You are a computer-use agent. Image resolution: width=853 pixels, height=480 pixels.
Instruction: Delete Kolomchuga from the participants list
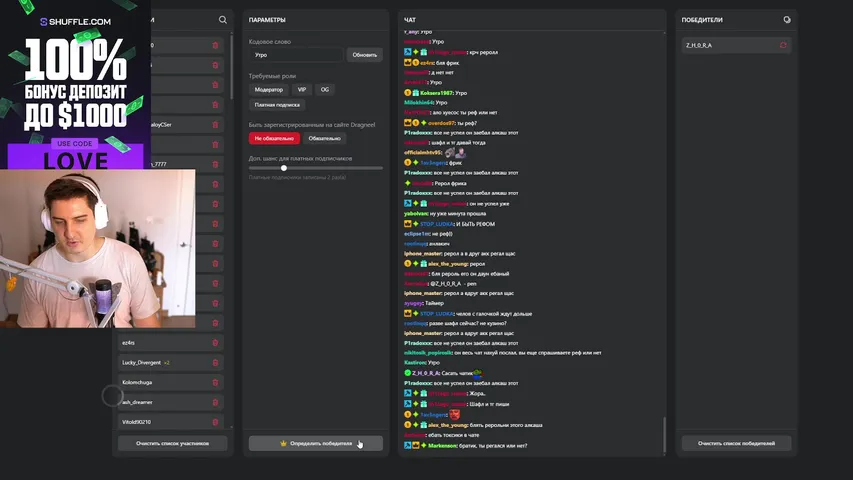coord(215,382)
